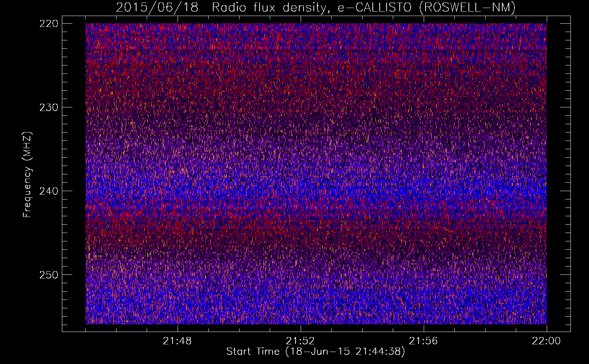Click the 21:56 time tick label
Viewport: 589px width, 364px height.
(x=423, y=341)
